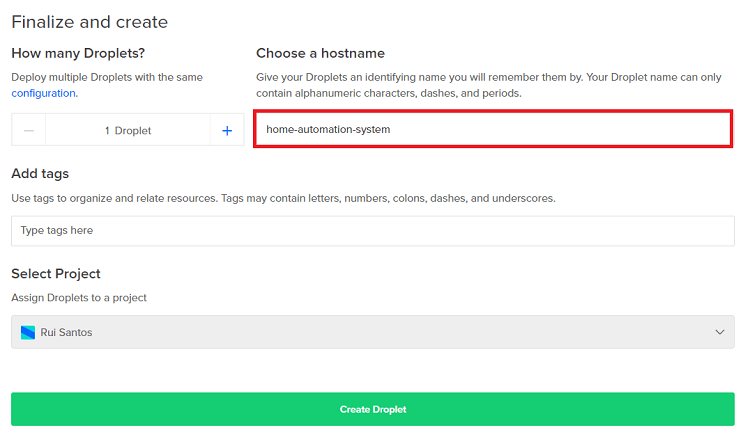Click the 'Finalize and create' heading
This screenshot has height=446, width=750.
coord(90,22)
